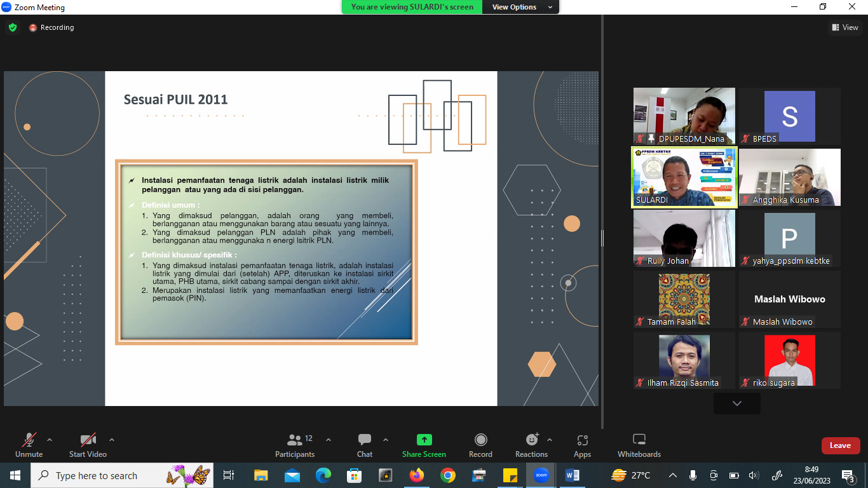Viewport: 868px width, 488px height.
Task: Open Microsoft Word from taskbar
Action: click(x=573, y=475)
